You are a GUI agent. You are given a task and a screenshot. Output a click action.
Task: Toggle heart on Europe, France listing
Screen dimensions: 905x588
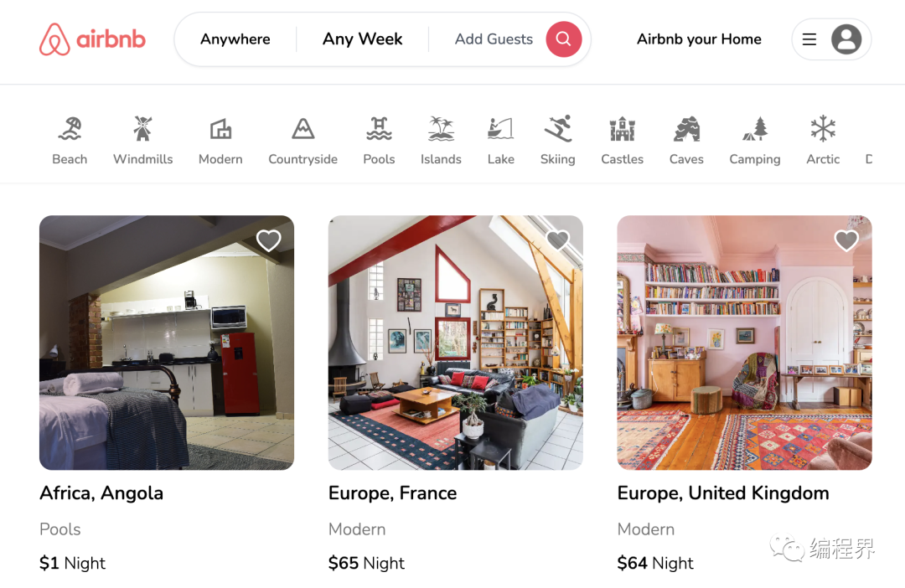557,240
